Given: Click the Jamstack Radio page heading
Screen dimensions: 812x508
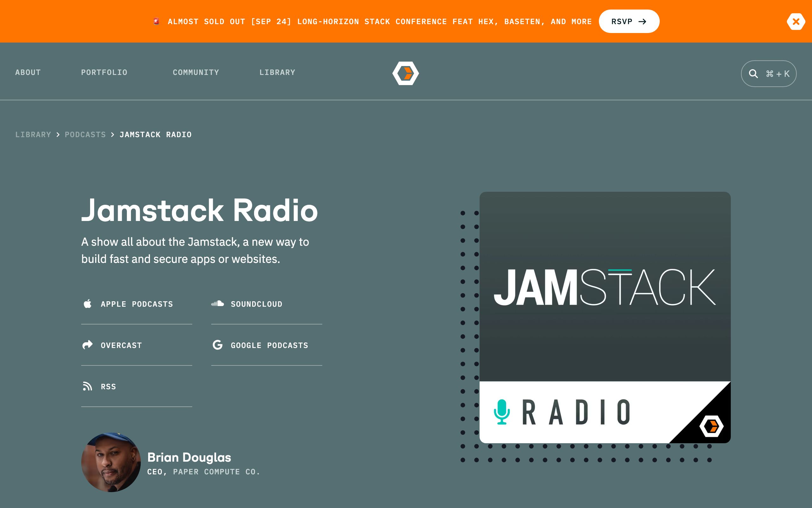Looking at the screenshot, I should (x=199, y=210).
